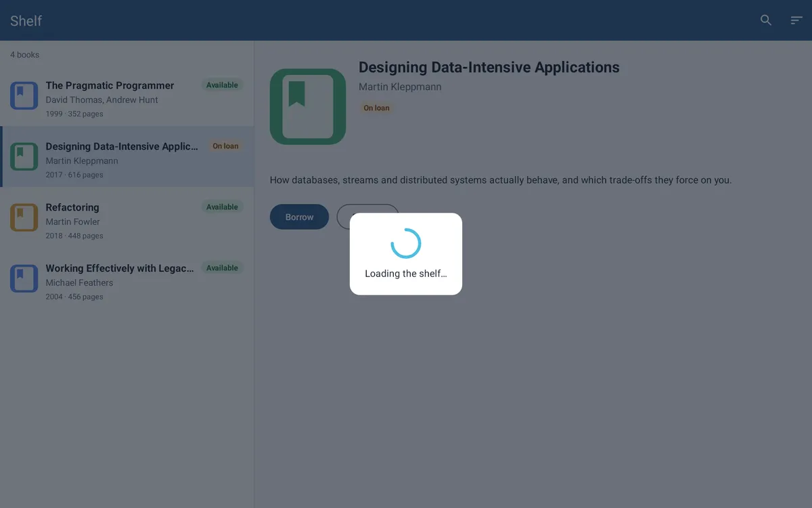Click the Borrow button
The width and height of the screenshot is (812, 508).
(x=299, y=217)
